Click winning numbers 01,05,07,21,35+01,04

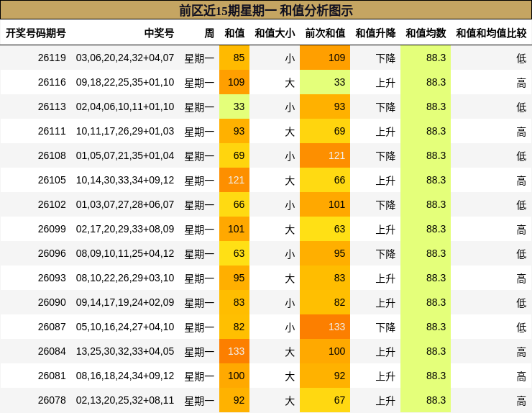pyautogui.click(x=125, y=155)
